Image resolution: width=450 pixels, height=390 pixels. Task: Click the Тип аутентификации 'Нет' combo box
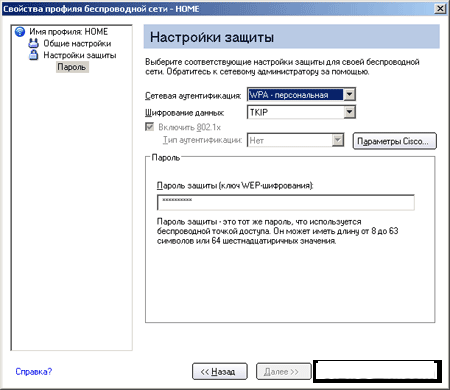pyautogui.click(x=289, y=140)
